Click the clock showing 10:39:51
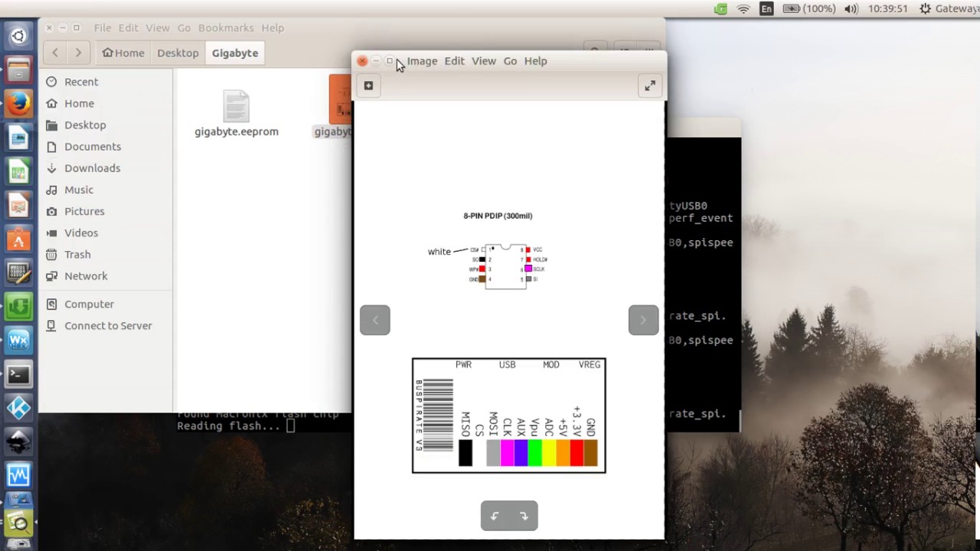Viewport: 980px width, 551px height. tap(888, 9)
